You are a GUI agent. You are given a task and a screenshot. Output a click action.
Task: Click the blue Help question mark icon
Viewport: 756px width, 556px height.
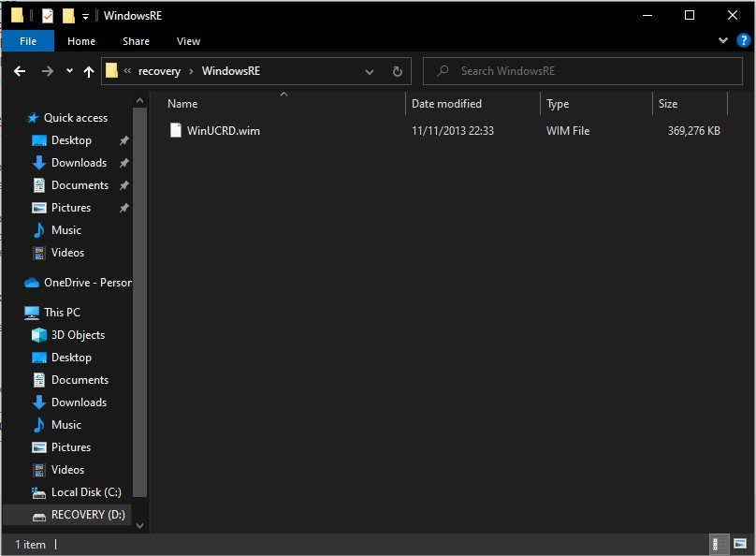point(744,40)
